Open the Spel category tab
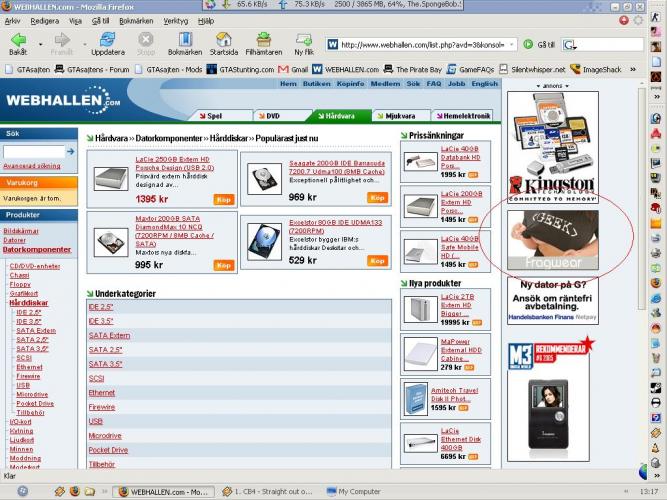The width and height of the screenshot is (667, 500). 211,116
